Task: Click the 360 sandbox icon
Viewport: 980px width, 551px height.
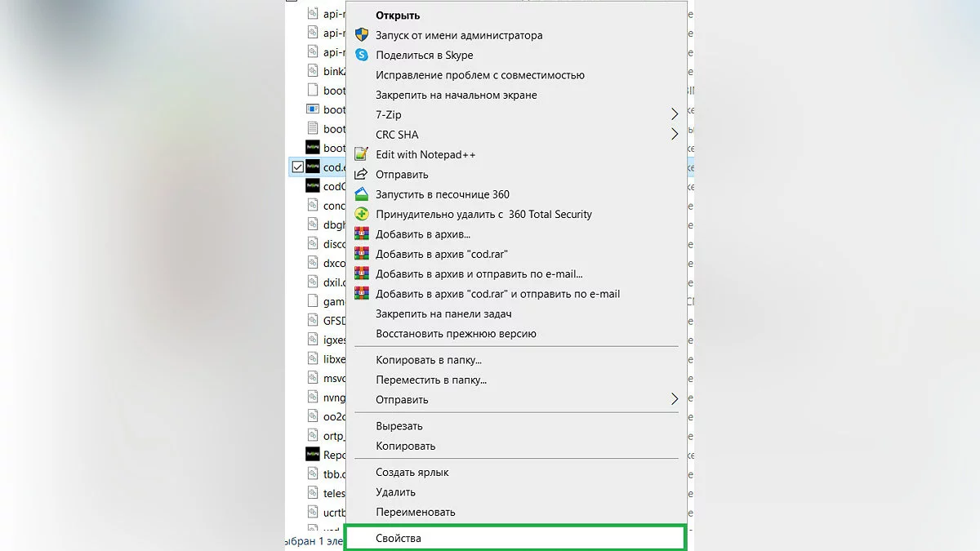Action: [x=362, y=194]
